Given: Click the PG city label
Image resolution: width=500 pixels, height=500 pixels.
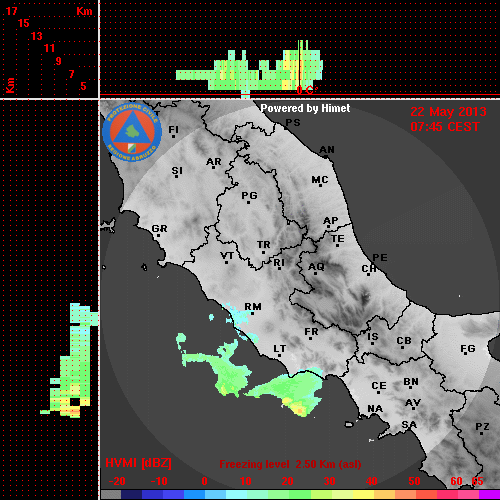Looking at the screenshot, I should point(249,195).
